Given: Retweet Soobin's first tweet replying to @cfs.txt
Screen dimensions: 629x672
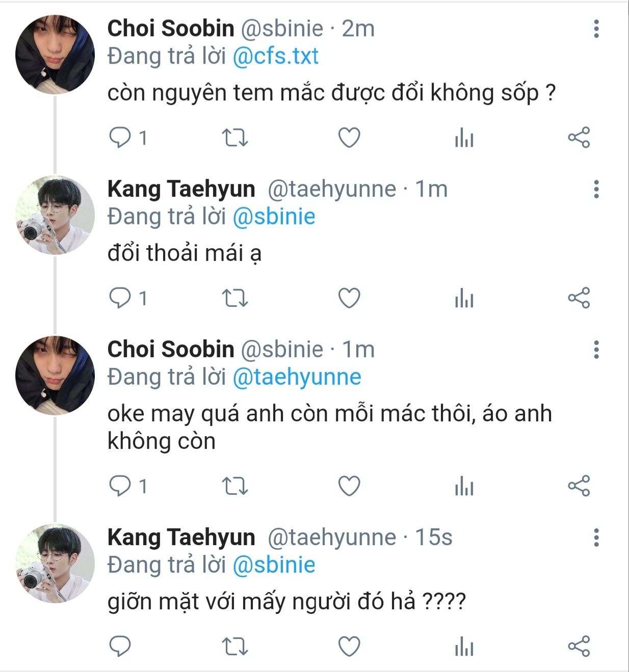Looking at the screenshot, I should [x=235, y=138].
